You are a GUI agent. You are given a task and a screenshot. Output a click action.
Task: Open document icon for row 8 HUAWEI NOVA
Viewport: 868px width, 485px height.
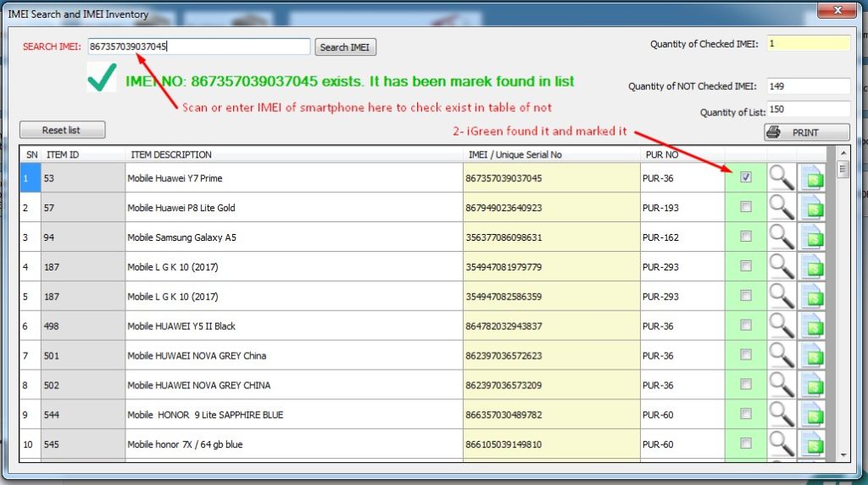click(x=812, y=385)
